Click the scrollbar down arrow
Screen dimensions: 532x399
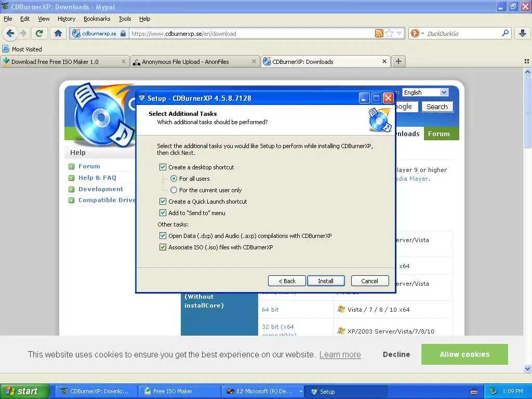(527, 368)
